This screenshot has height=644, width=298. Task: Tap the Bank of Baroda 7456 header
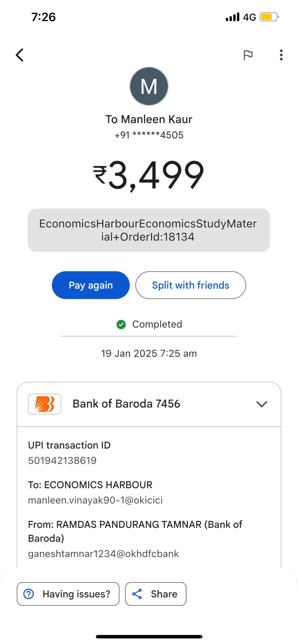point(126,404)
